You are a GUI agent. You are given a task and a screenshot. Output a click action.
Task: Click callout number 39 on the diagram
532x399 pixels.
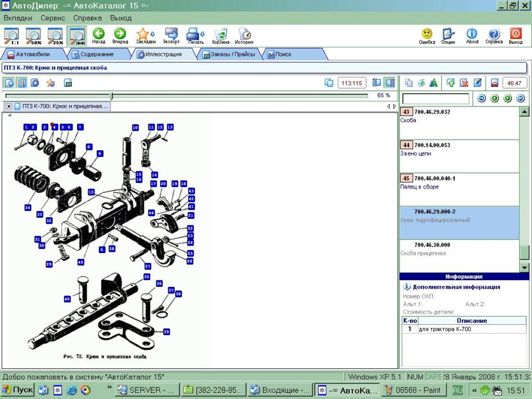166,332
